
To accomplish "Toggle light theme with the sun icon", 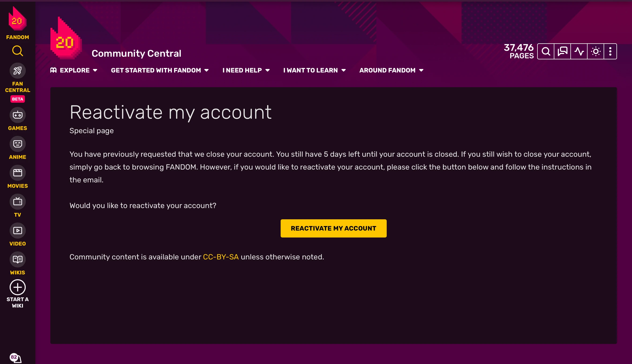I will click(x=596, y=51).
